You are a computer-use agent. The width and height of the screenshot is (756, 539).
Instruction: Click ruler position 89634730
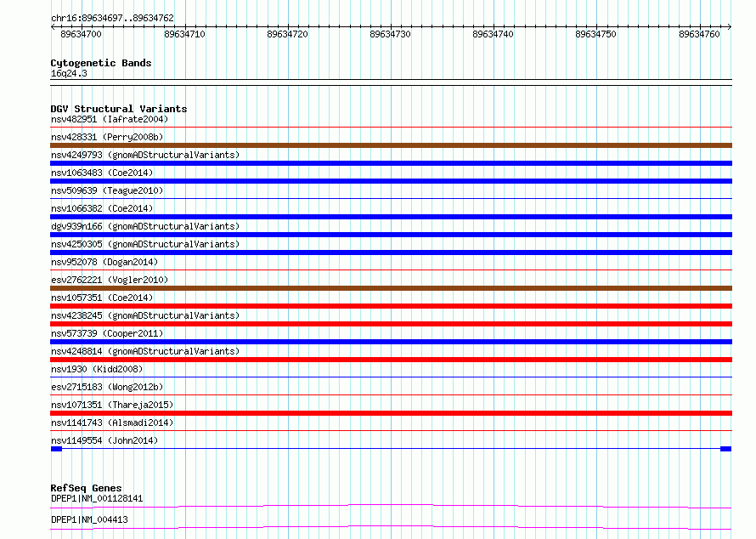tap(390, 34)
